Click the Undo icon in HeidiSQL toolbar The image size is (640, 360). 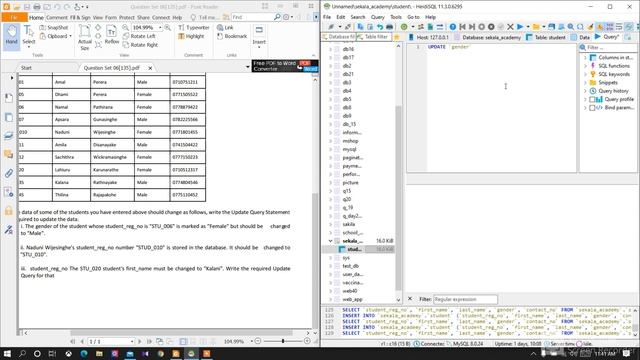tap(380, 27)
